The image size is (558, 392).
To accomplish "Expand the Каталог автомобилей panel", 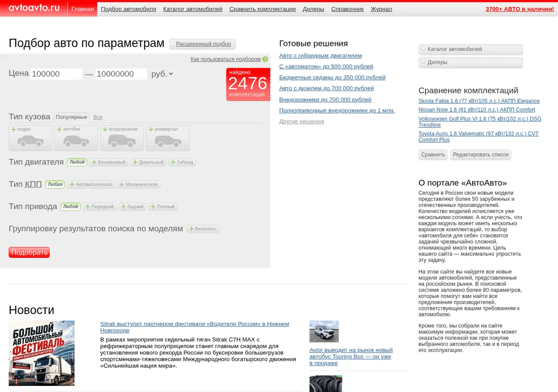I will pos(471,49).
